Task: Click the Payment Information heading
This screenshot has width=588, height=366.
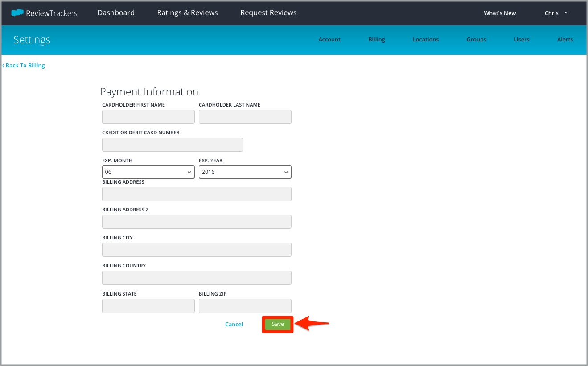Action: (149, 92)
